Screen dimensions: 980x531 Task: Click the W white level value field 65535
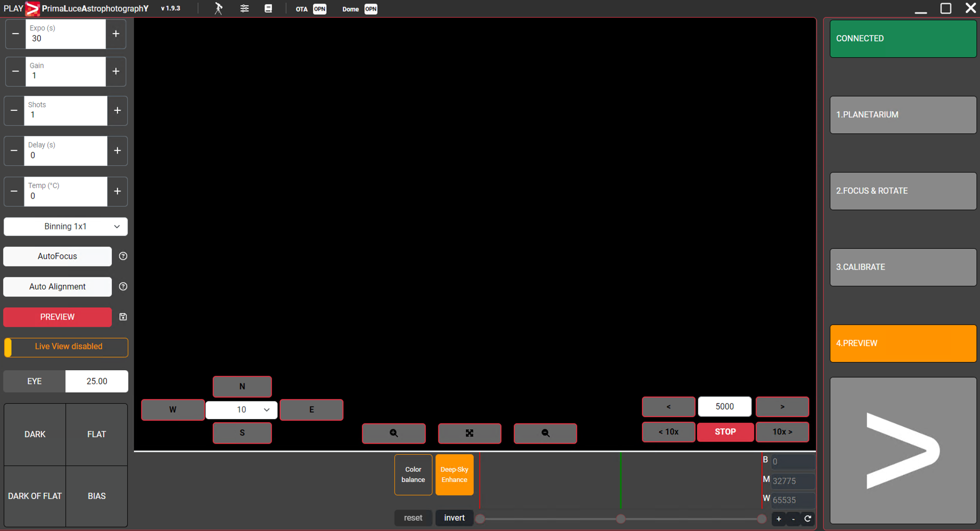793,500
